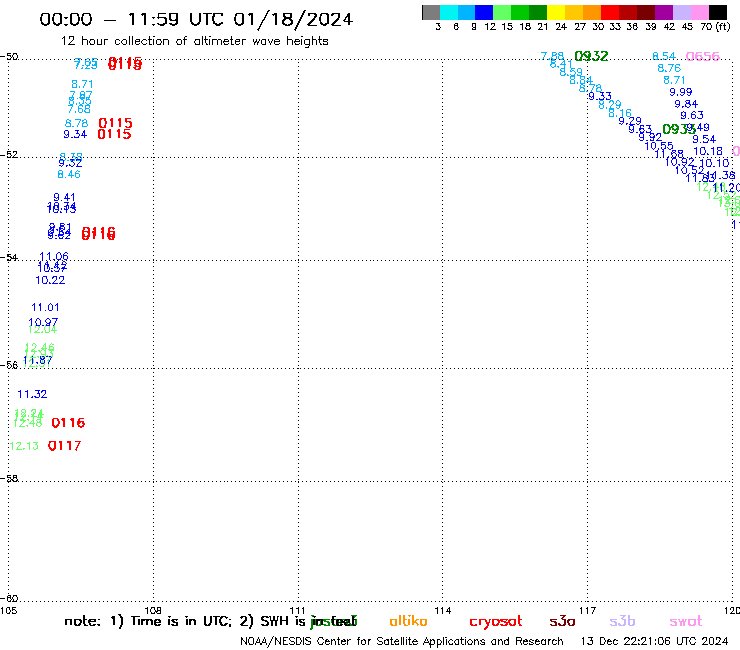Click the latitude axis label '-54'

click(9, 257)
